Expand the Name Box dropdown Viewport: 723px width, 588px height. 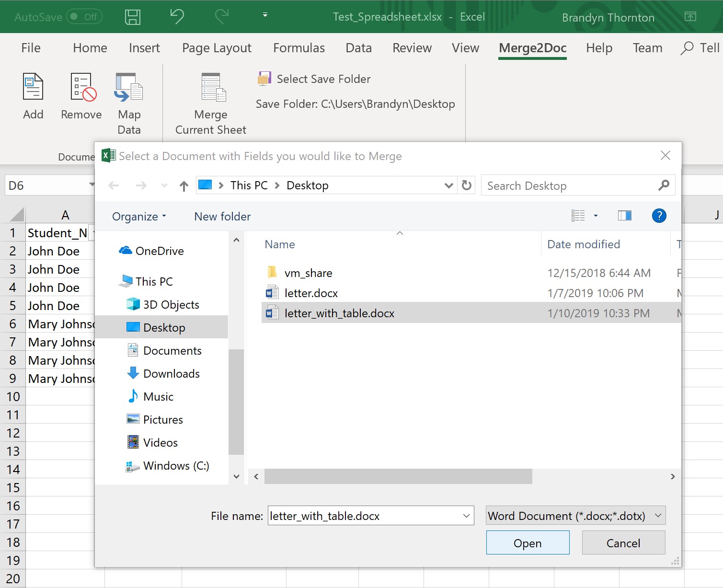tap(91, 185)
